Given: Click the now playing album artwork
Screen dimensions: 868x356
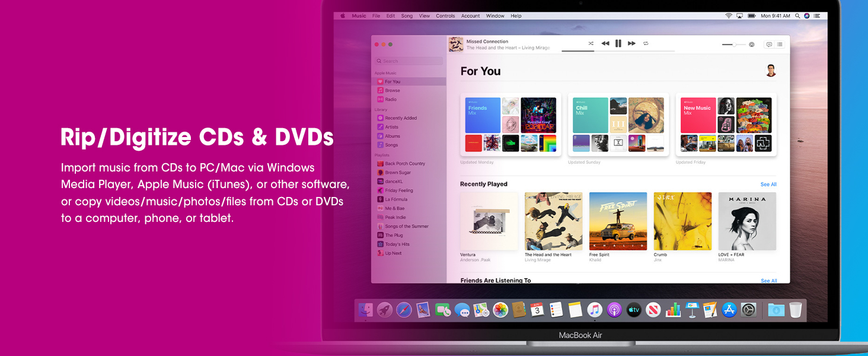Looking at the screenshot, I should click(455, 44).
